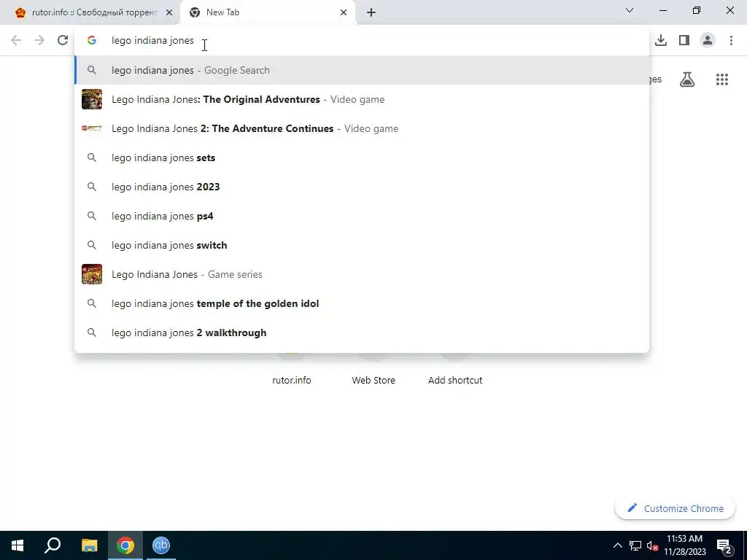Open the Chrome downloads icon

pos(661,41)
